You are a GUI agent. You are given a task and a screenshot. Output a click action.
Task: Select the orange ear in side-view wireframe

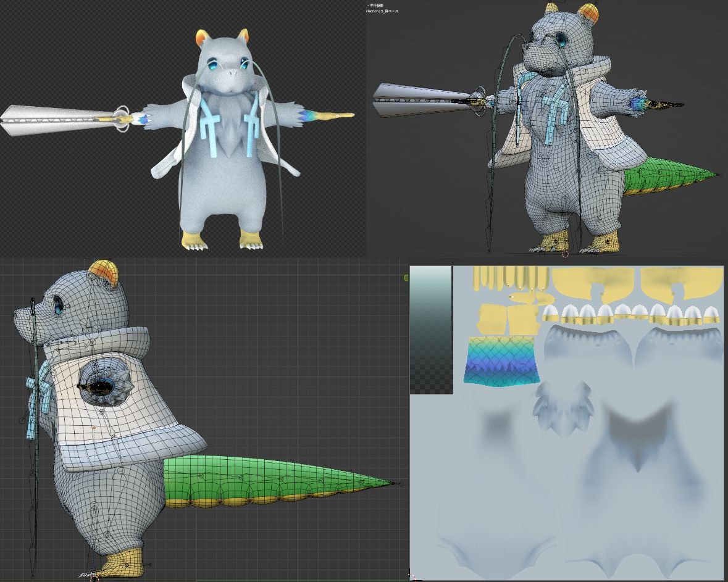click(x=104, y=271)
